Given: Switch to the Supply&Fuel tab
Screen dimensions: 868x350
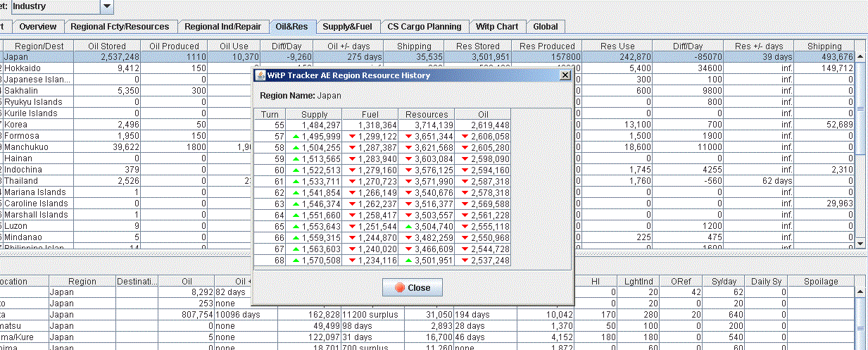Looking at the screenshot, I should pyautogui.click(x=348, y=27).
